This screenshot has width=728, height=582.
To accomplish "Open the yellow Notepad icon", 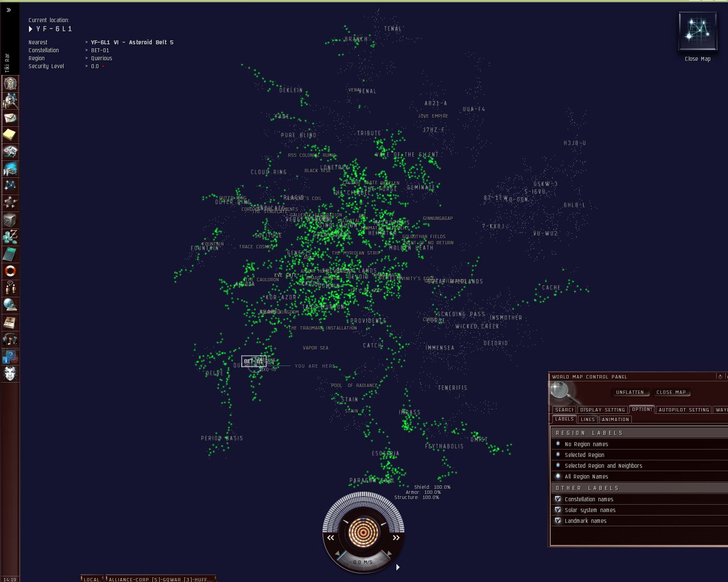I will pos(10,135).
